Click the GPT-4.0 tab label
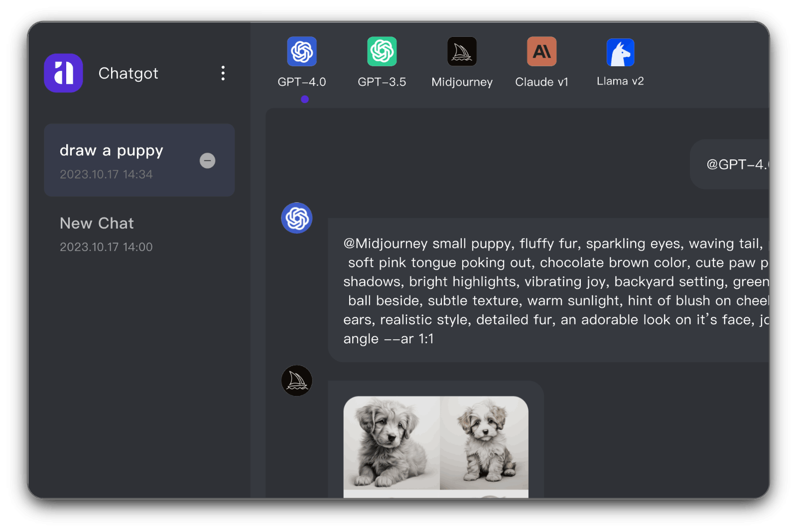The image size is (797, 532). coord(302,82)
